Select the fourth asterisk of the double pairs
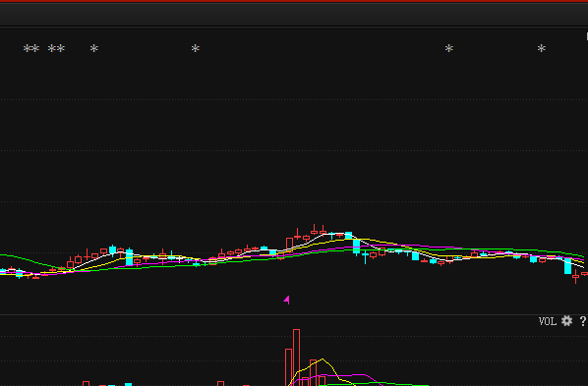588x386 pixels. click(60, 49)
